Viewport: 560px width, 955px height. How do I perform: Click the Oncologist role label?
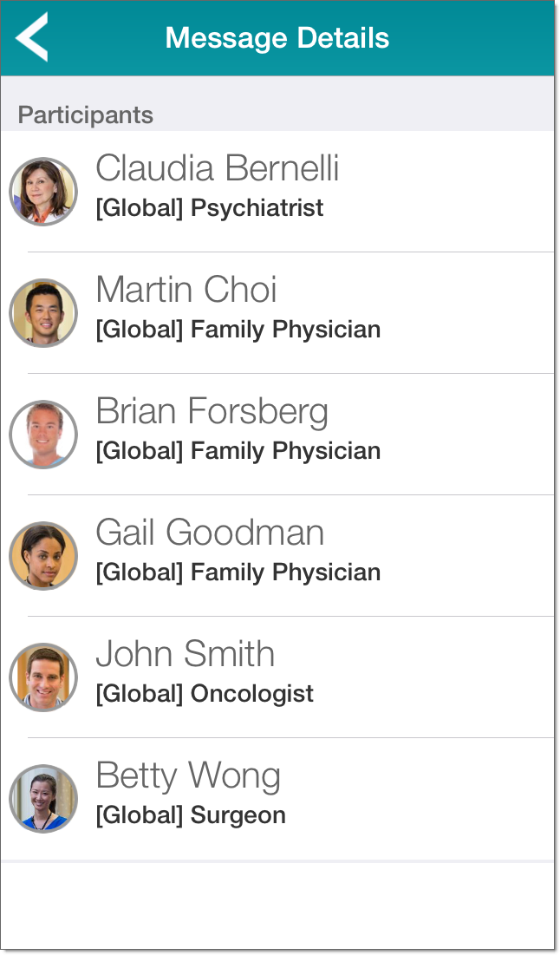[x=205, y=694]
